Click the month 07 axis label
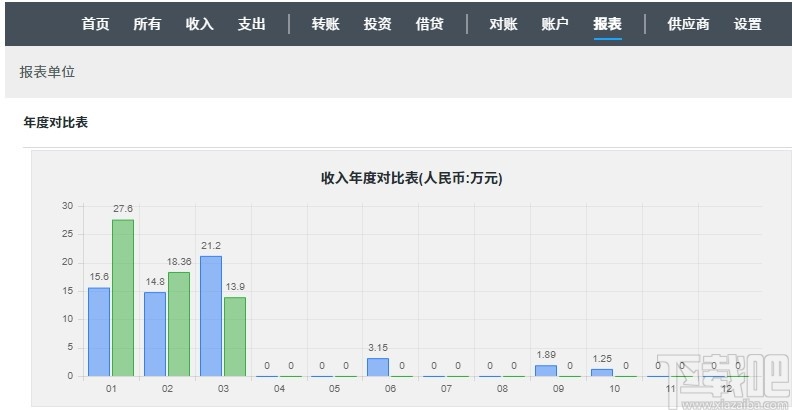The width and height of the screenshot is (792, 410). click(446, 389)
